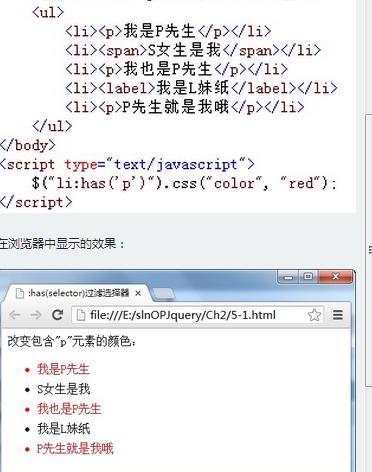Click the opening <ul> tag line
372x472 pixels.
[48, 13]
